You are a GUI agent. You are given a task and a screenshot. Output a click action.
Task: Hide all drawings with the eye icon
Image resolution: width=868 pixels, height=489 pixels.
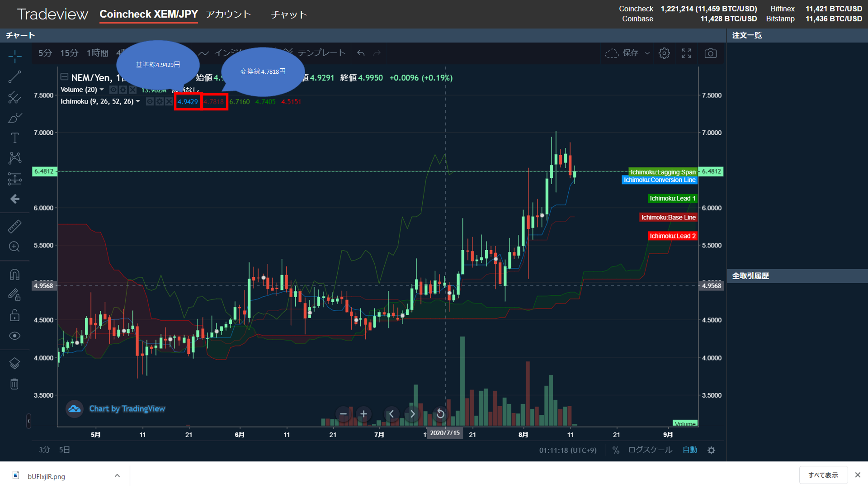pos(15,336)
